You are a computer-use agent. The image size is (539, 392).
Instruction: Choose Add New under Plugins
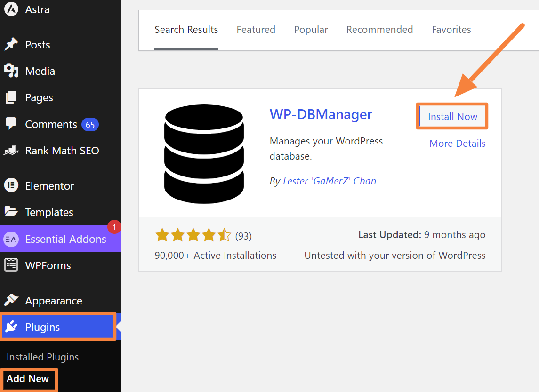point(28,379)
